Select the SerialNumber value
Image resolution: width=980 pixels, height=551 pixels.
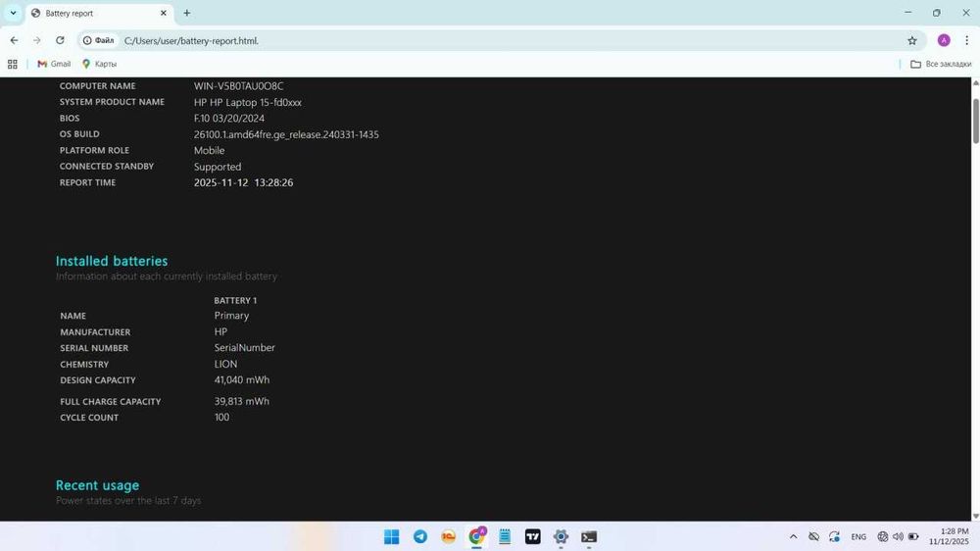[244, 348]
